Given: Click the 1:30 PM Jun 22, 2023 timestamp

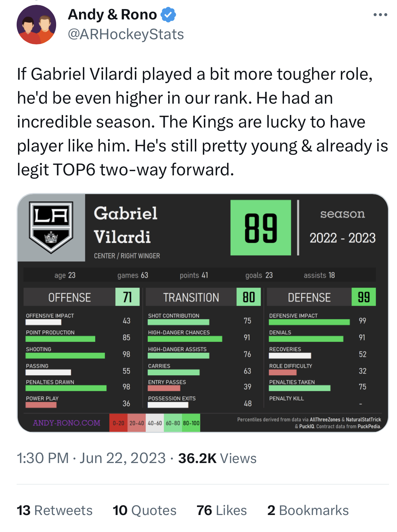Looking at the screenshot, I should 91,458.
